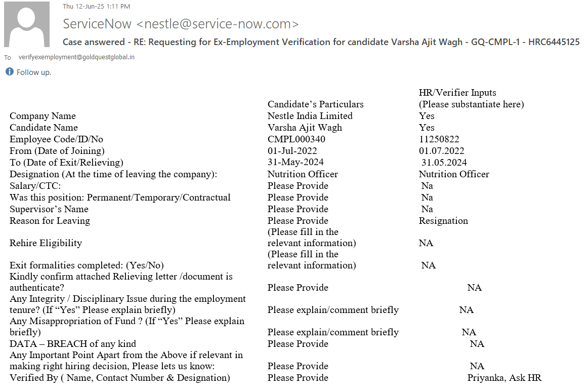Click the candidate name Varsha Ajit Wagh in the table
Screen dimensions: 588x391
305,128
